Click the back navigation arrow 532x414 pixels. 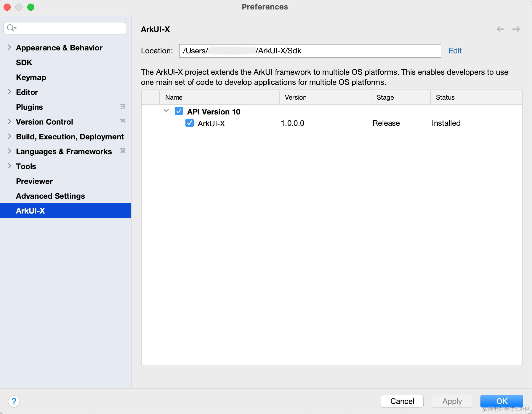500,29
